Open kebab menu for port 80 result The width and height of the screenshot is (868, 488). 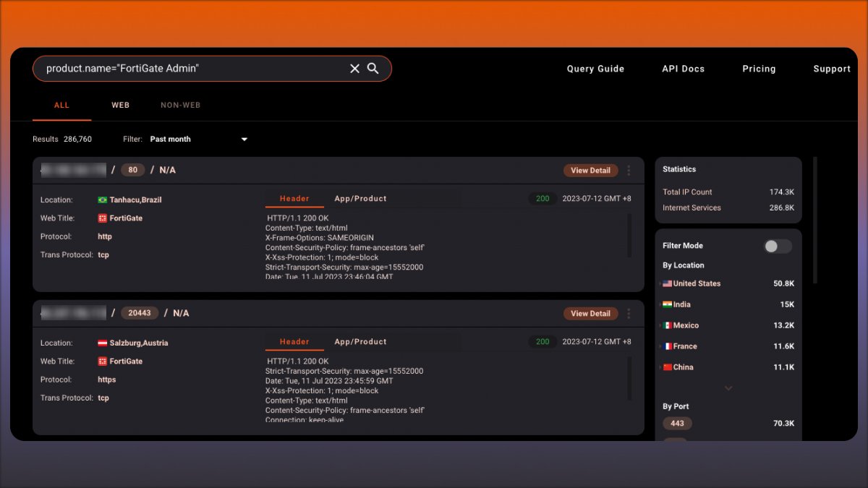coord(629,171)
